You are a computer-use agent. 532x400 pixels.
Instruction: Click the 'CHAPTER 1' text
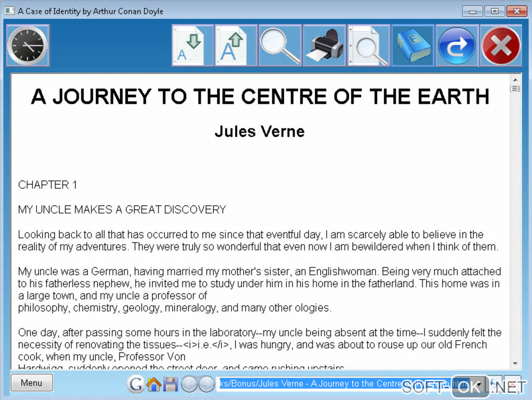point(47,185)
